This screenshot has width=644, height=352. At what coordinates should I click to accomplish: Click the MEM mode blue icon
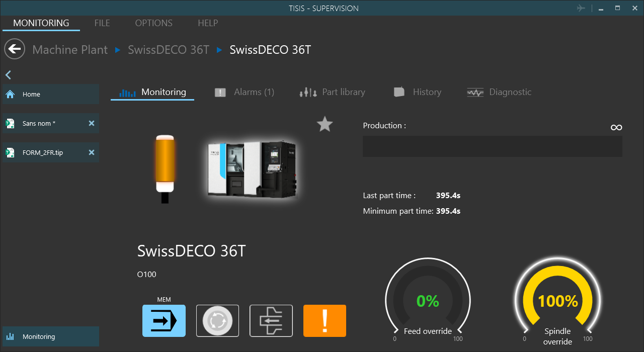(164, 320)
